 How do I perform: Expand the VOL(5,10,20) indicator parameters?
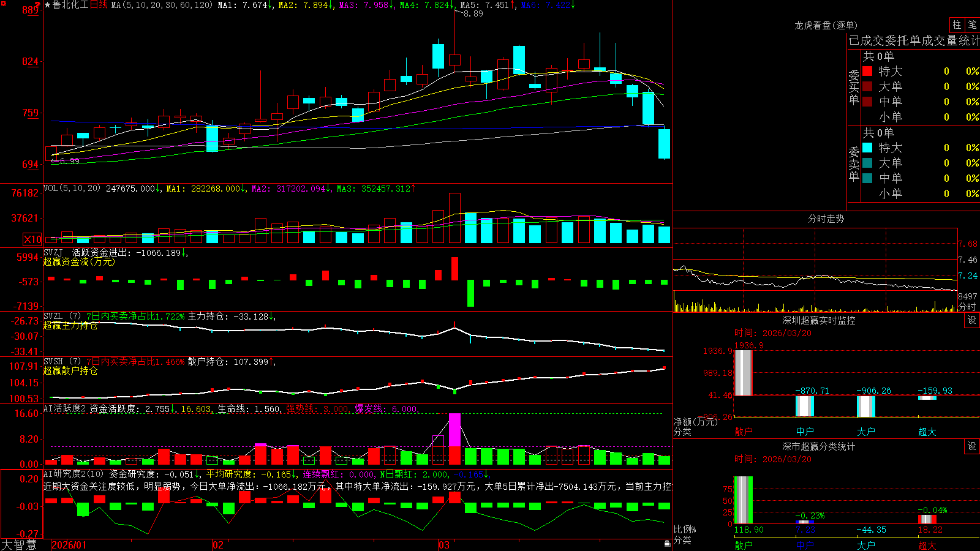72,189
